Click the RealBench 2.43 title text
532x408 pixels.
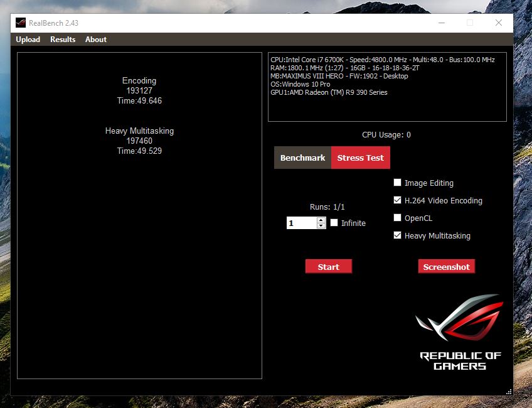[x=53, y=23]
